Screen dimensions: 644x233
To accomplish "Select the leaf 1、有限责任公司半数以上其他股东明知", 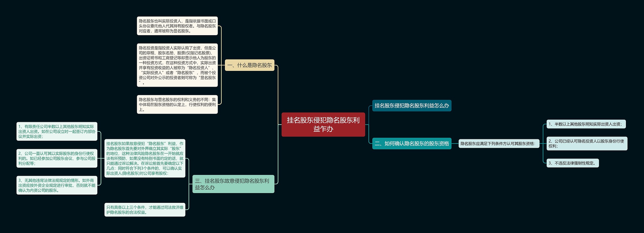I will click(57, 131).
